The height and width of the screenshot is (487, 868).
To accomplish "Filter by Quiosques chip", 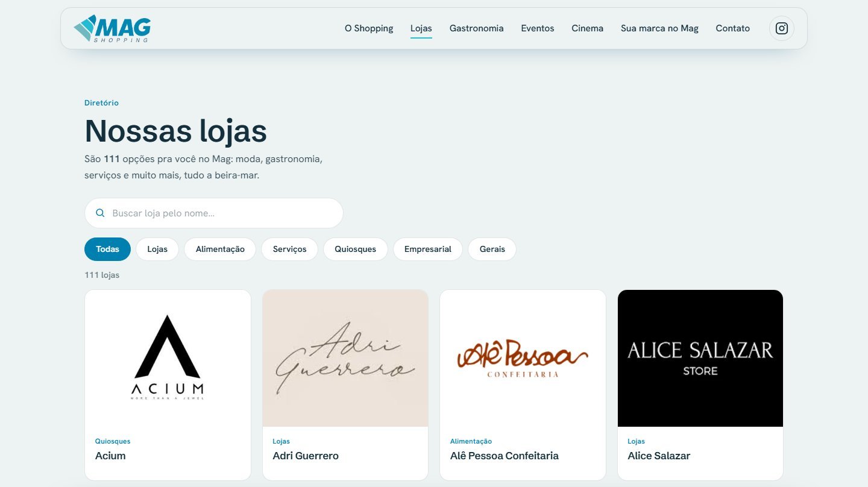I will [x=356, y=249].
